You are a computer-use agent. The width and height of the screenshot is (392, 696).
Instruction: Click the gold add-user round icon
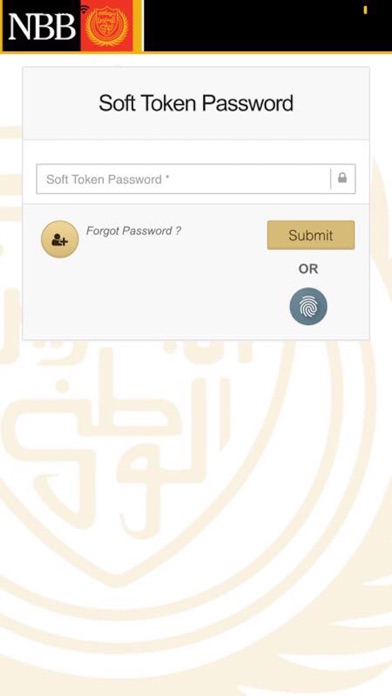[x=60, y=239]
